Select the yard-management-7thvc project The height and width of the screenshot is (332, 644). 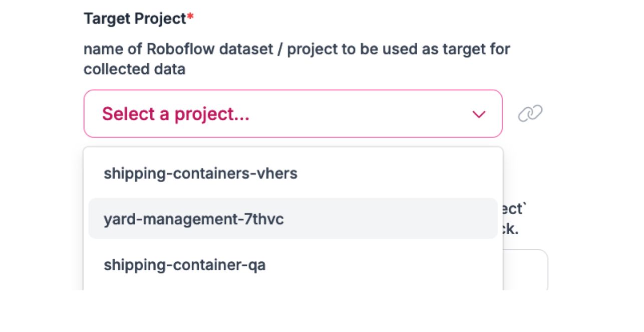pyautogui.click(x=193, y=219)
